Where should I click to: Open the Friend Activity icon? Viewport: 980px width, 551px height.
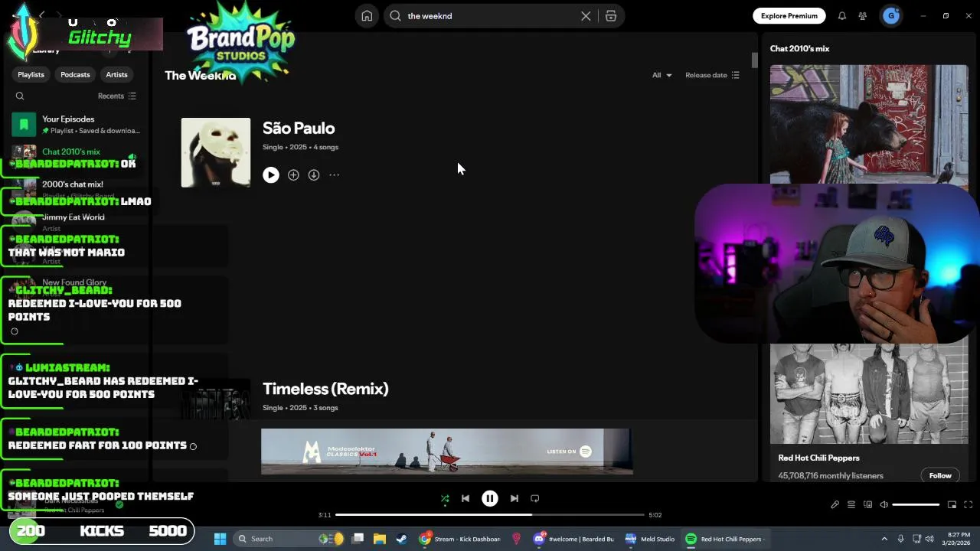[863, 16]
